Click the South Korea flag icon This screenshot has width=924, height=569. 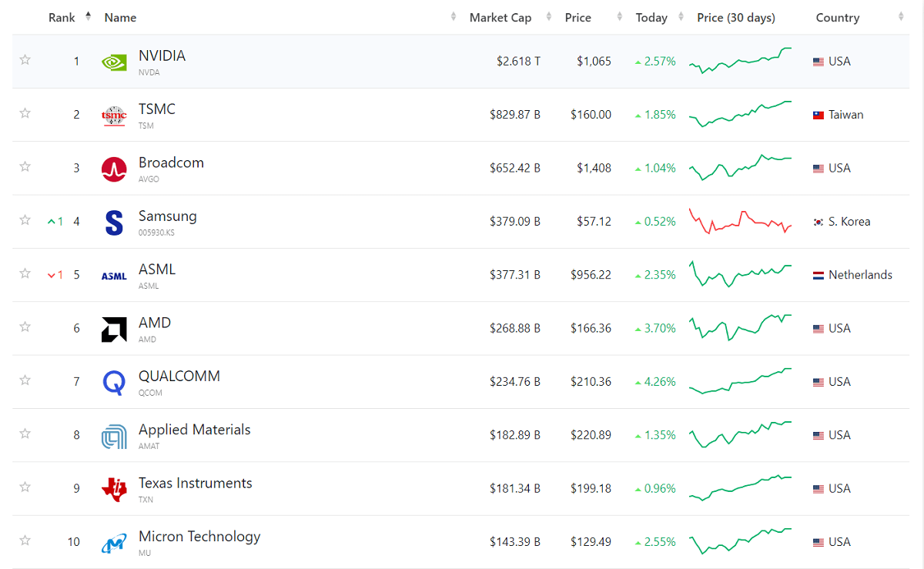[819, 222]
